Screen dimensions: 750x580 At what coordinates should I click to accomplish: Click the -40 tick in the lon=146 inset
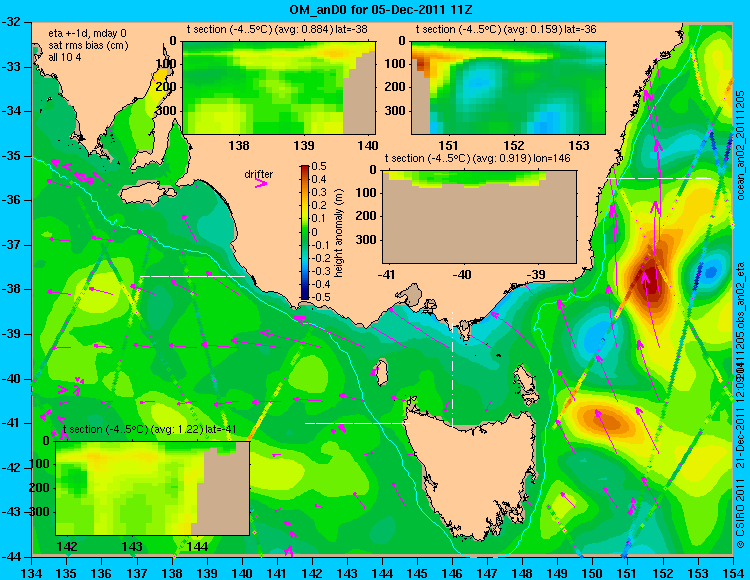[x=462, y=275]
